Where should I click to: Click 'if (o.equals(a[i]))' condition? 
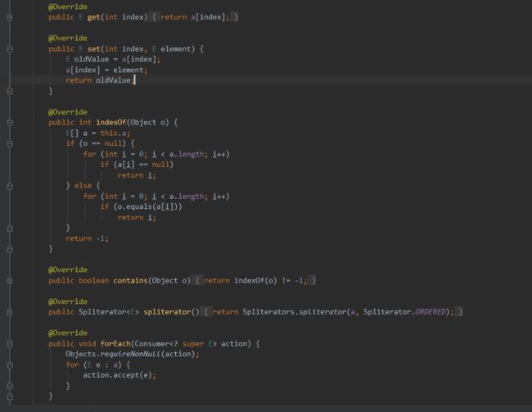coord(141,206)
